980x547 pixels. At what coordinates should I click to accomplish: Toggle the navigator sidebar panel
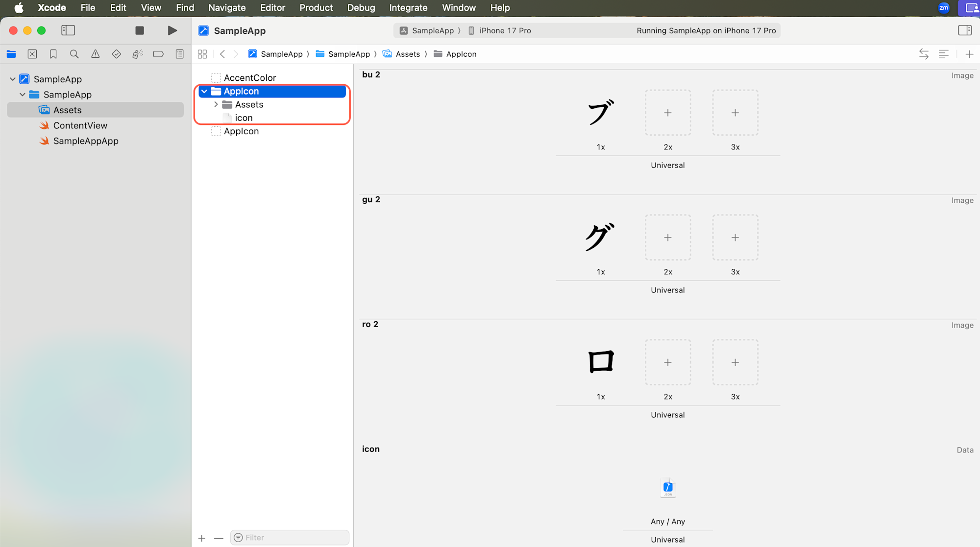point(68,30)
